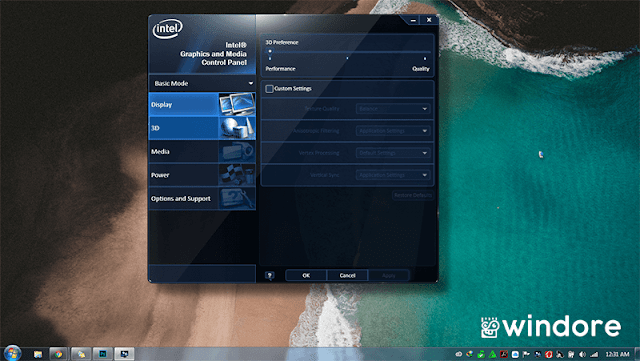This screenshot has width=640, height=361.
Task: Switch to the Display section
Action: [202, 105]
